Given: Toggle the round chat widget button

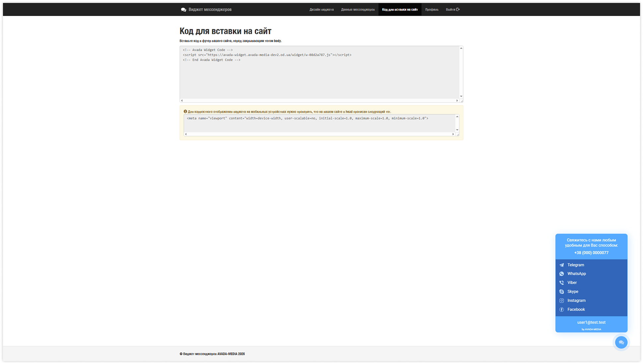Looking at the screenshot, I should [x=621, y=342].
